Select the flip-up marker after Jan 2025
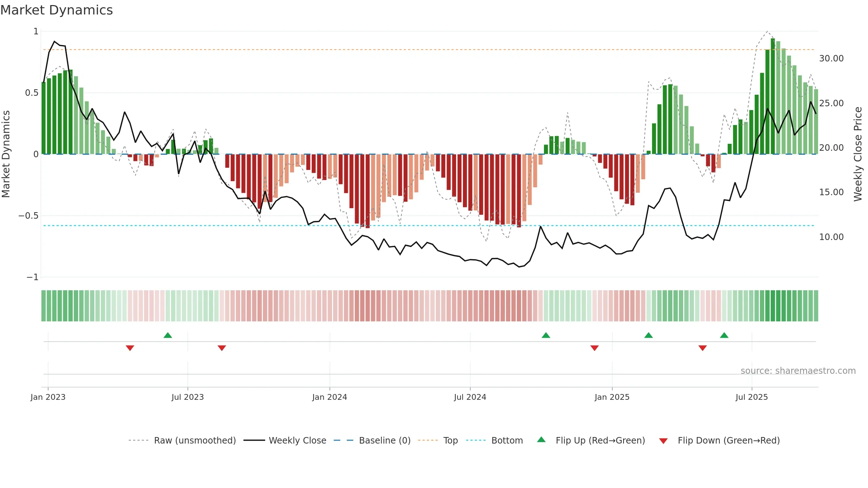868x488 pixels. tap(648, 335)
